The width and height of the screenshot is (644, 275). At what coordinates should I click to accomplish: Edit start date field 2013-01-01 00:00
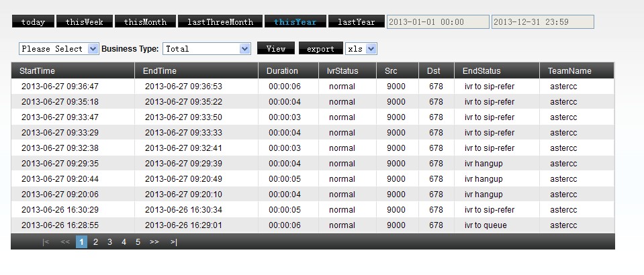pyautogui.click(x=438, y=22)
